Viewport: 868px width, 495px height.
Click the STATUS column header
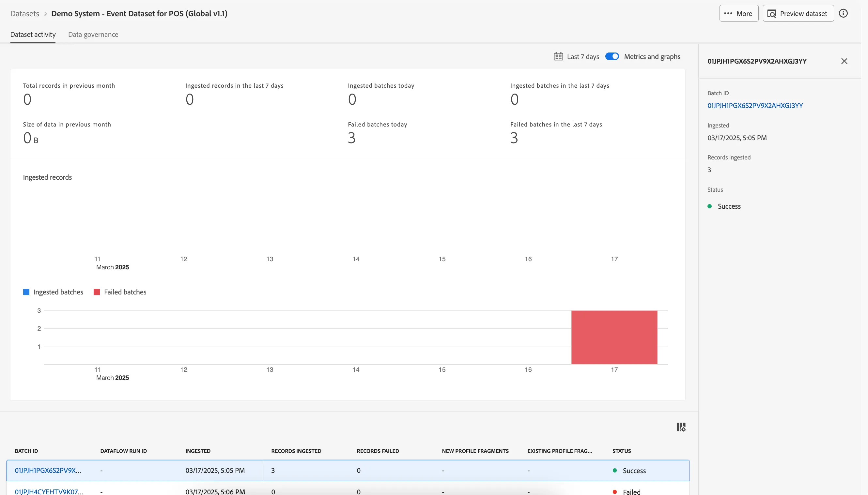[x=622, y=451]
